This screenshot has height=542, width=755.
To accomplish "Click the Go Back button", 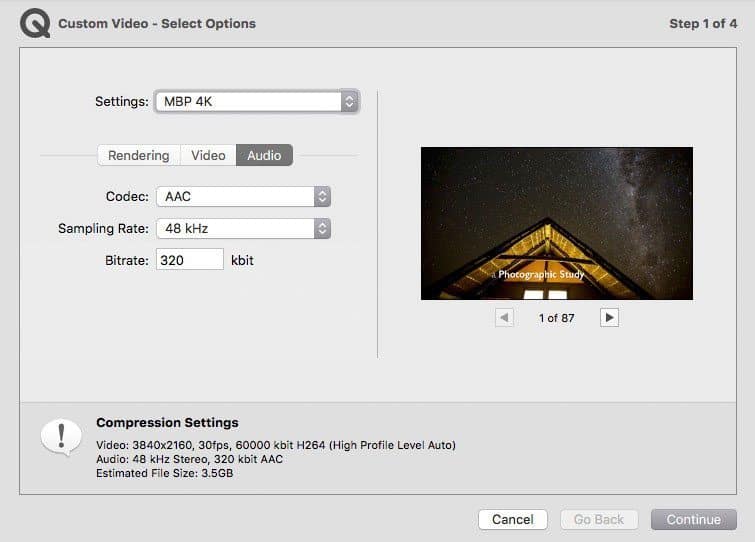I will click(x=598, y=519).
